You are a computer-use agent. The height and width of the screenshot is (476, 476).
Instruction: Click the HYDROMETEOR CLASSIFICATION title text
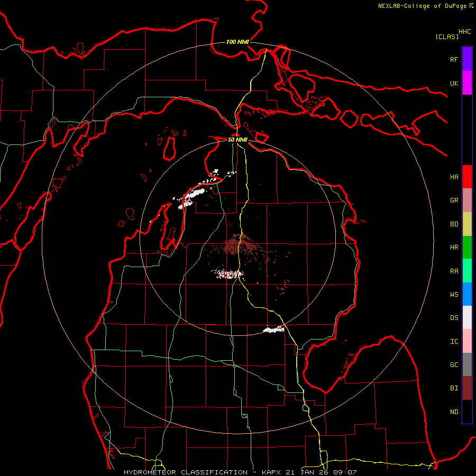pos(186,472)
